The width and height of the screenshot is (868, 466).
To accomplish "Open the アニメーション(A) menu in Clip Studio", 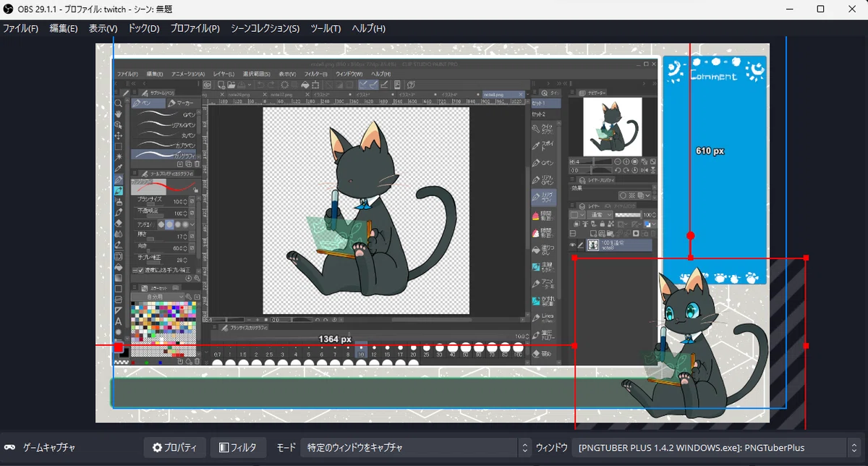I will [x=187, y=74].
